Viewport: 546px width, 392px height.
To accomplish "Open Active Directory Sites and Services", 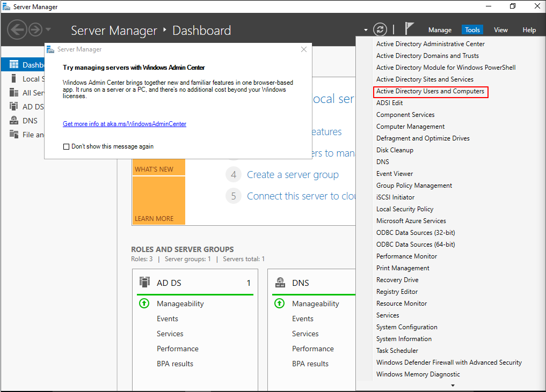I will (425, 79).
